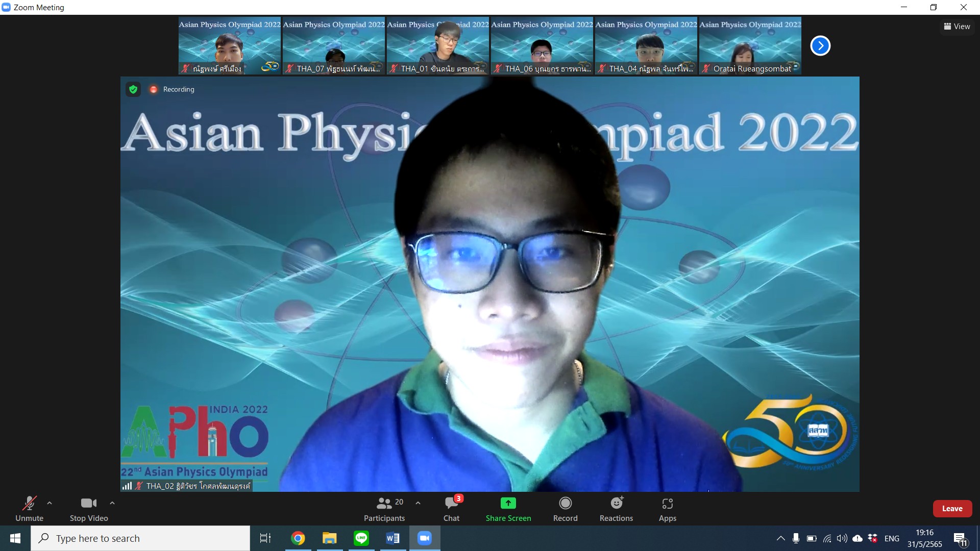Open the View layout menu
Viewport: 980px width, 551px height.
957,27
